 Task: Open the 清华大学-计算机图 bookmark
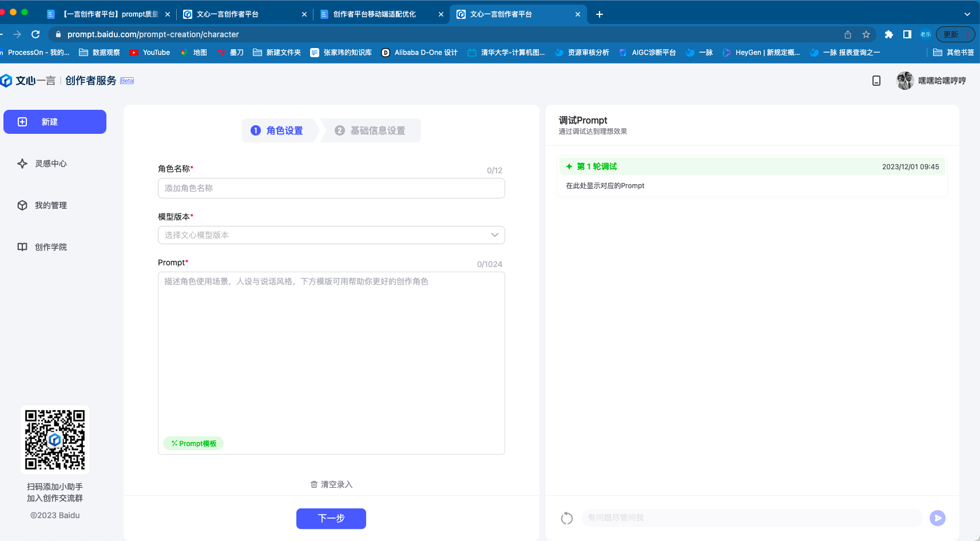[x=506, y=53]
